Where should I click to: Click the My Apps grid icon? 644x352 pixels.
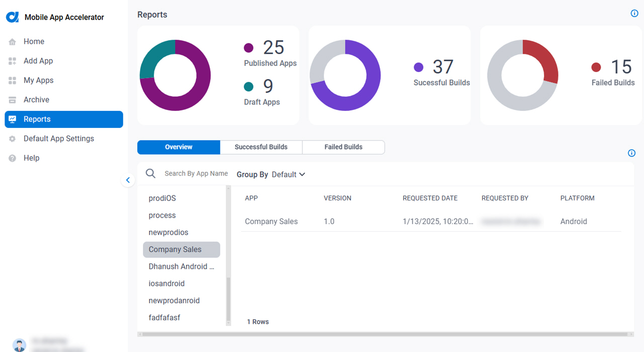(x=13, y=81)
